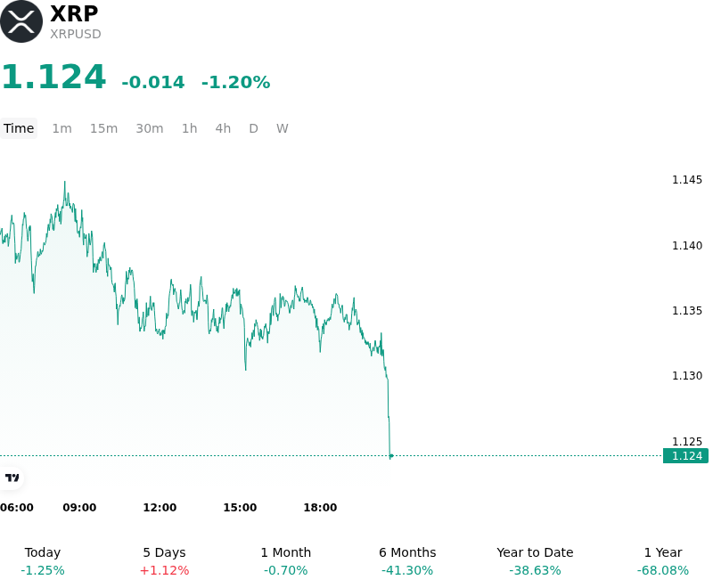Select the 1h interval

(190, 128)
